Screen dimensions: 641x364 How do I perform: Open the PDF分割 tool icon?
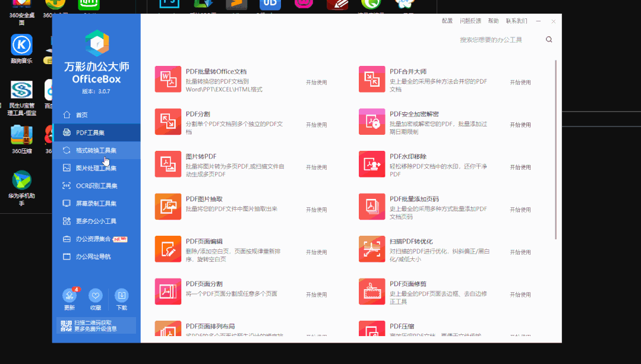[x=168, y=122]
